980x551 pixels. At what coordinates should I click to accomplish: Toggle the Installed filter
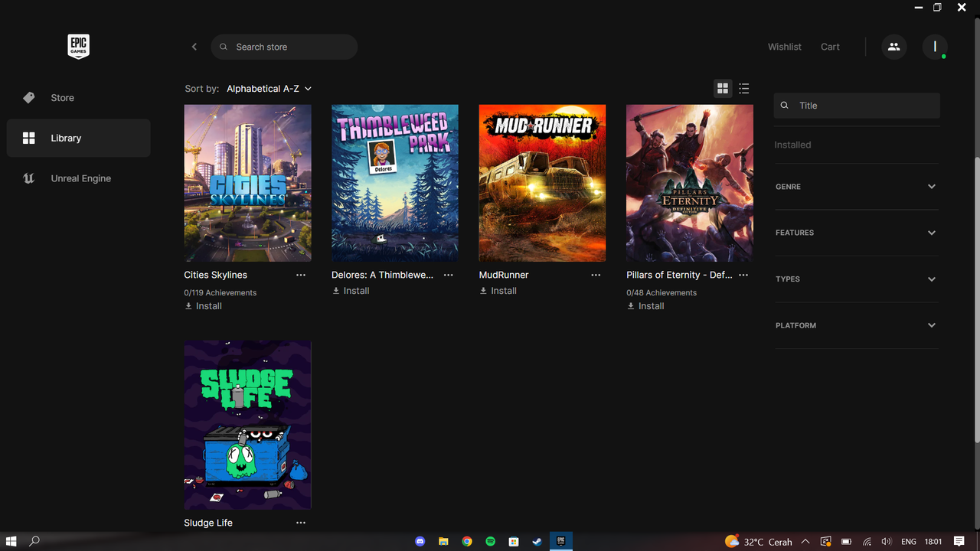click(x=792, y=145)
